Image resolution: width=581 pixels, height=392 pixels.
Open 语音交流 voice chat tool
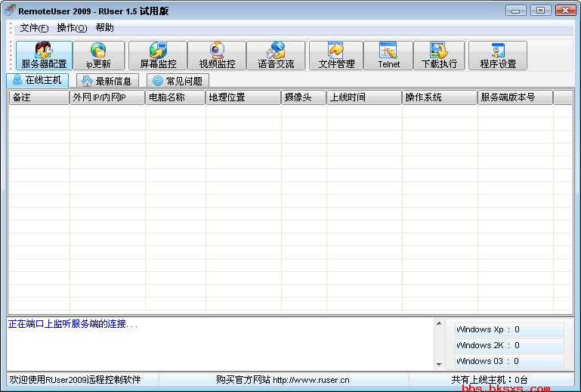(x=276, y=56)
